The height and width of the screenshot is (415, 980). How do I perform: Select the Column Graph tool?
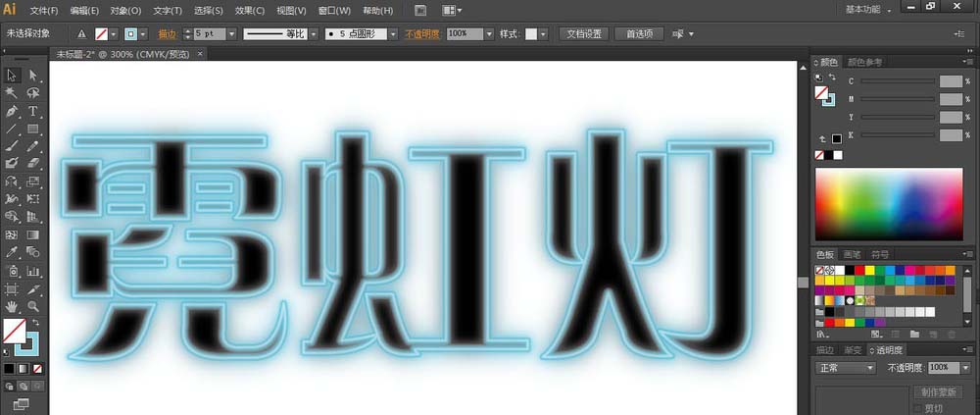tap(33, 271)
